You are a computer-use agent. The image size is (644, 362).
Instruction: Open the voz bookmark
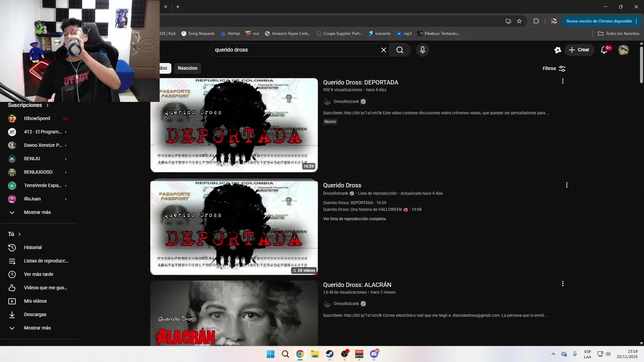tap(252, 34)
